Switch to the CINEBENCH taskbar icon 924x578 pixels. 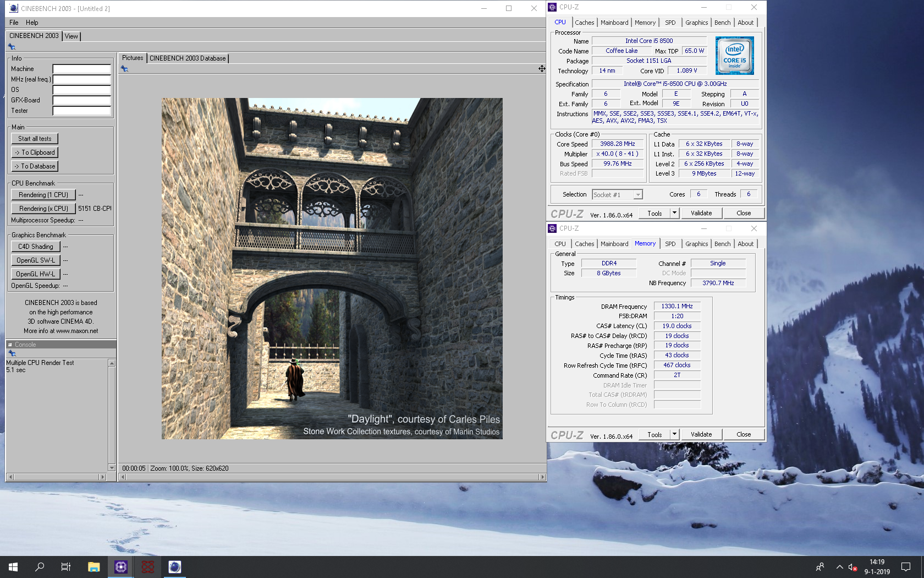click(174, 567)
